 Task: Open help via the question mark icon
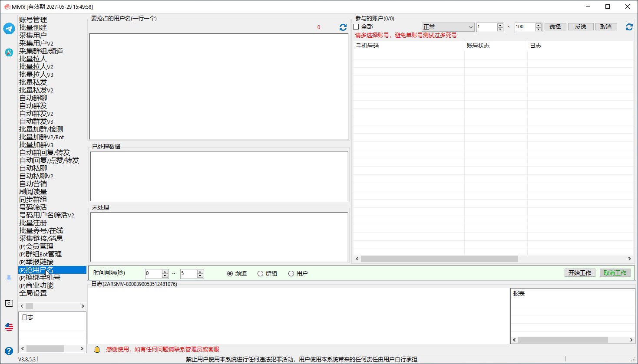click(9, 351)
